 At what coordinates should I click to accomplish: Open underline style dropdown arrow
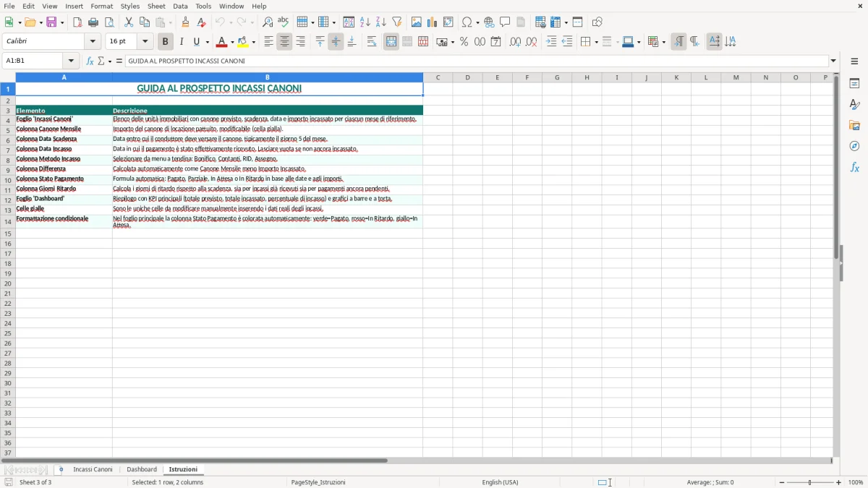[x=207, y=42]
